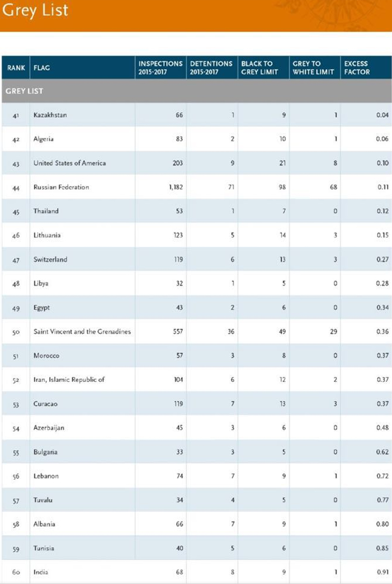Click the United States of America entry
This screenshot has width=392, height=584.
[x=69, y=163]
